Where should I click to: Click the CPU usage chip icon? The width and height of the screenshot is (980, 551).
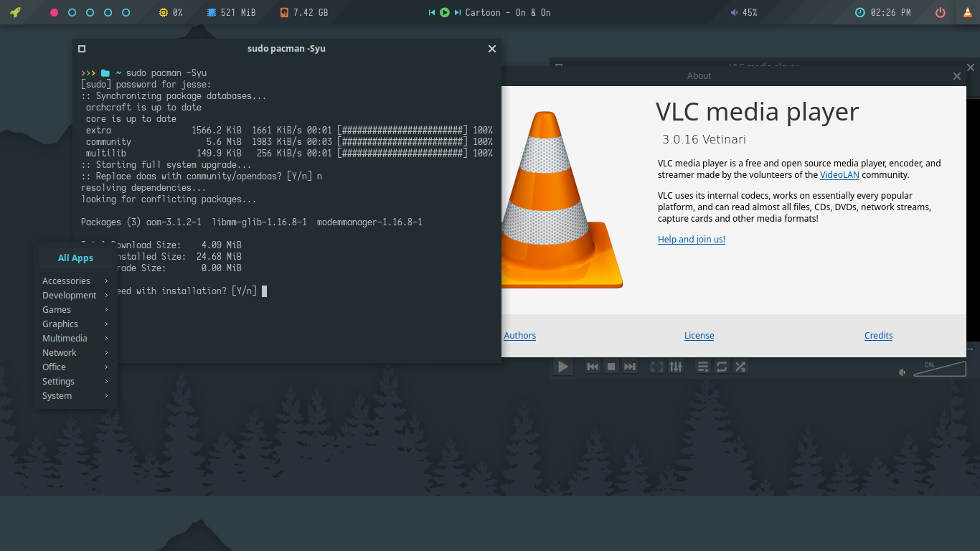coord(164,13)
